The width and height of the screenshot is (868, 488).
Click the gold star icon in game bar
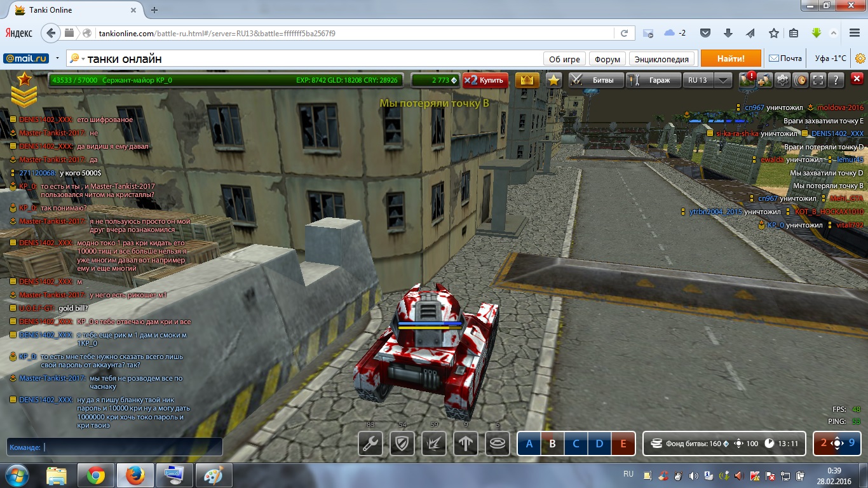(x=553, y=80)
